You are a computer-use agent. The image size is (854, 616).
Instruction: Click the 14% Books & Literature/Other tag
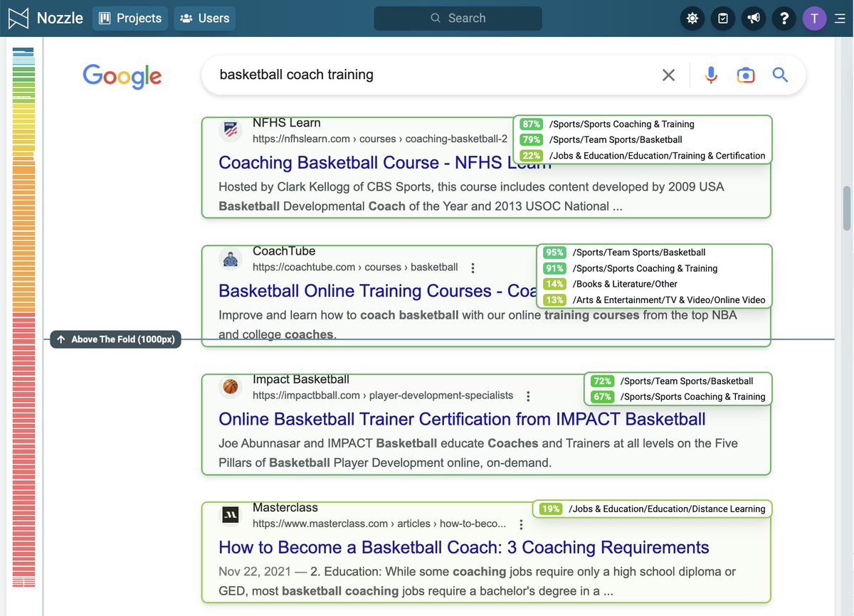coord(611,284)
